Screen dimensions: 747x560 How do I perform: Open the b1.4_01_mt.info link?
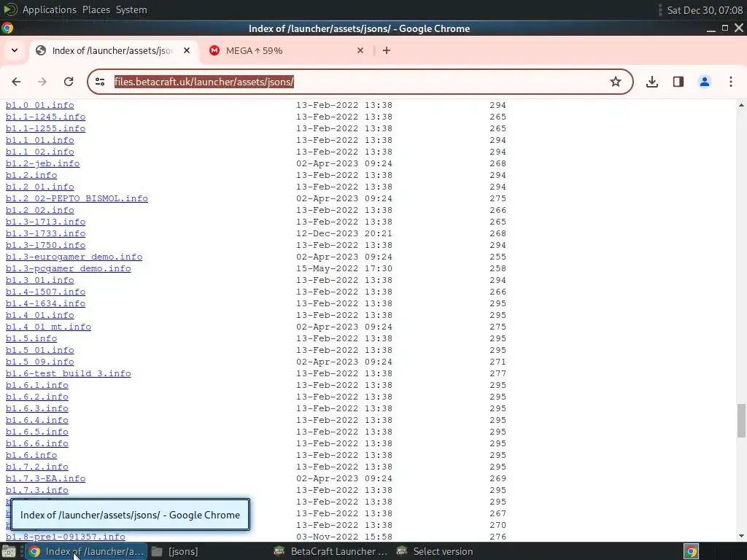point(49,327)
